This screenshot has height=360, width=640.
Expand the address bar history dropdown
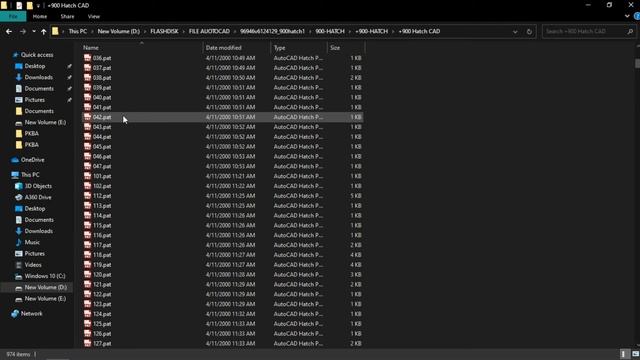click(x=515, y=31)
